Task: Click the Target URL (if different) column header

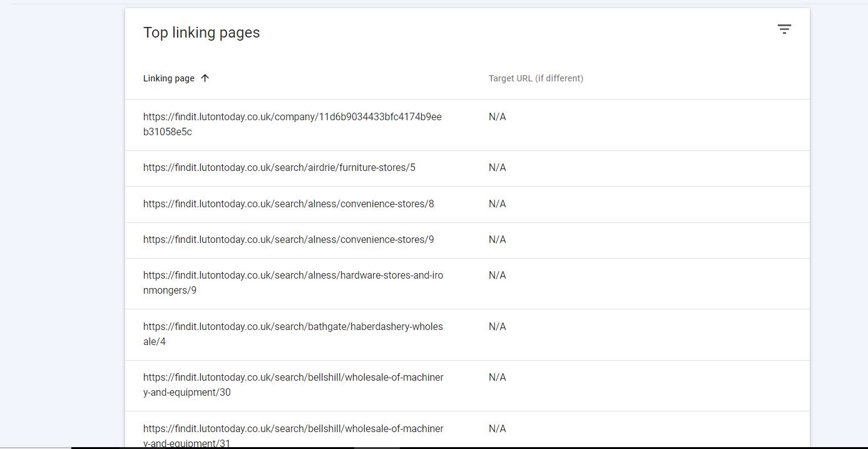Action: [x=536, y=78]
